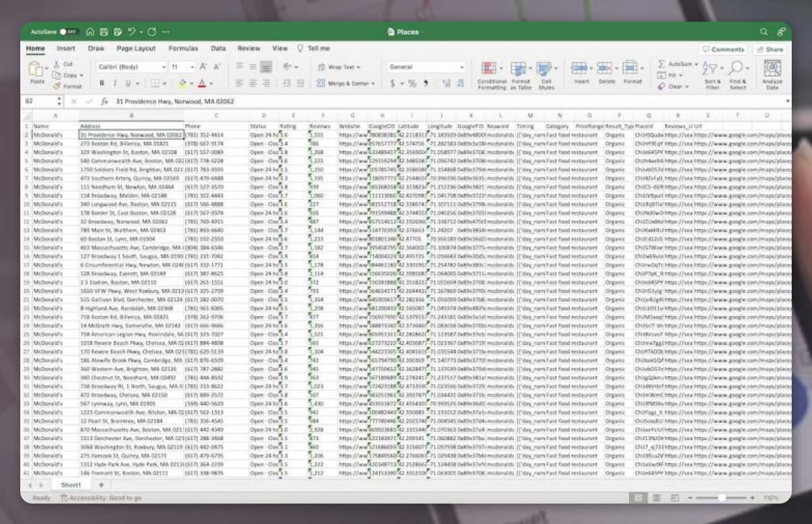
Task: Open the font color dropdown arrow
Action: 210,84
